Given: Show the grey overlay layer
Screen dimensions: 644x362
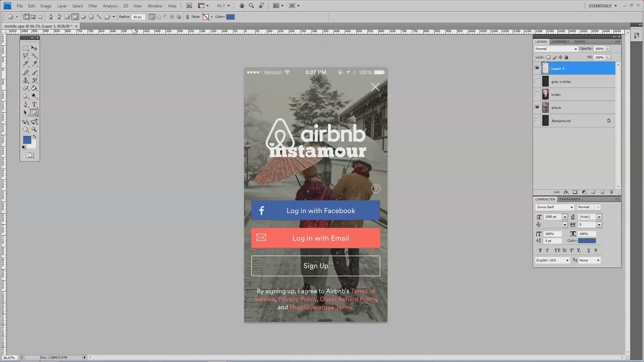Looking at the screenshot, I should pyautogui.click(x=537, y=81).
